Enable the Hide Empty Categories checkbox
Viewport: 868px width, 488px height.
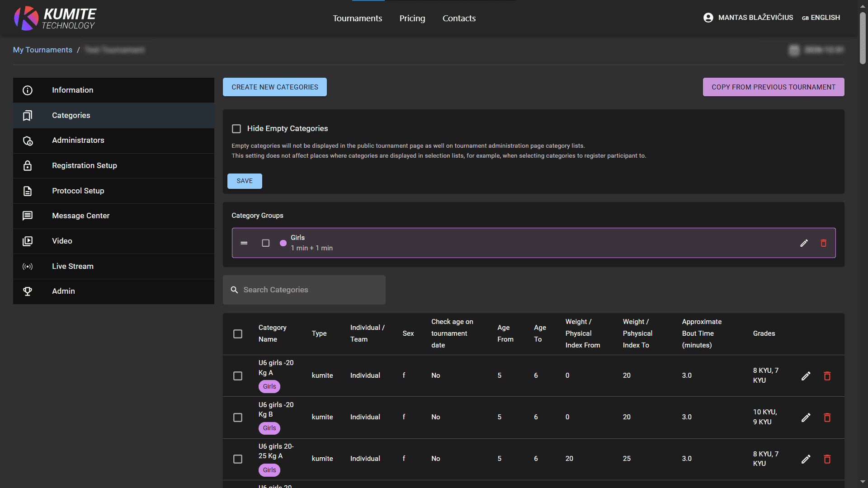click(236, 129)
